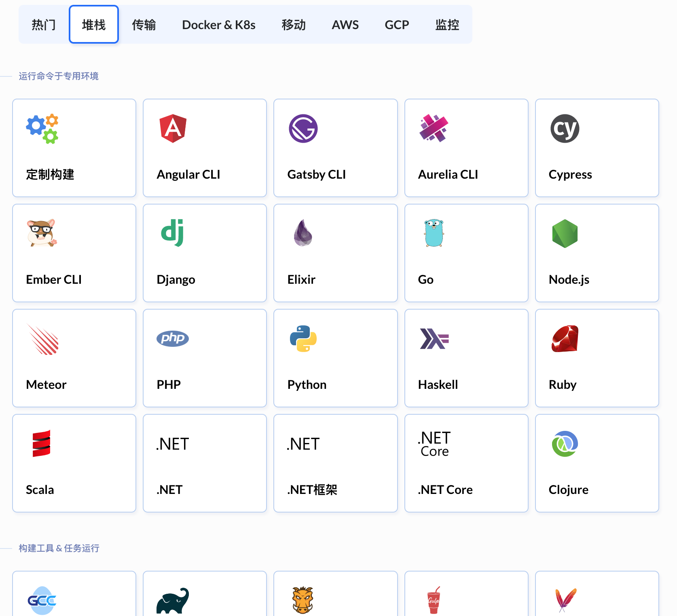Click the 运行命令于专用环境 section heading
Viewport: 677px width, 616px height.
59,76
